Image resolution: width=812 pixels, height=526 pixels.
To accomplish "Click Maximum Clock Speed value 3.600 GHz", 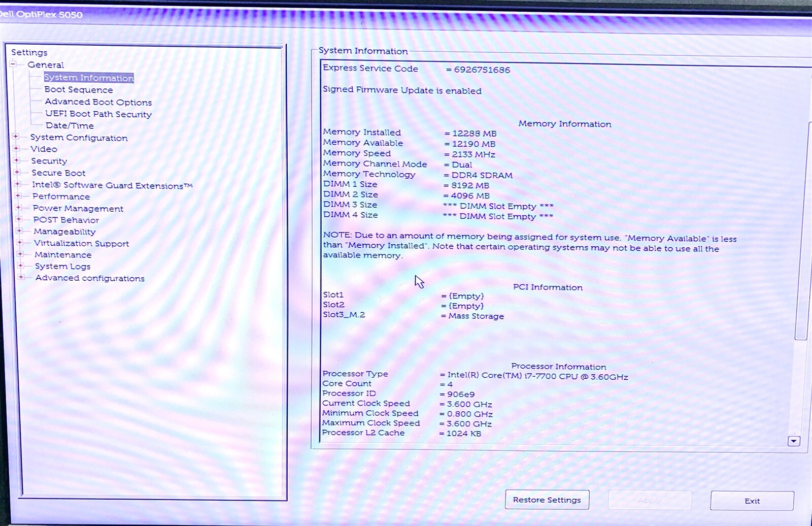I will point(469,424).
